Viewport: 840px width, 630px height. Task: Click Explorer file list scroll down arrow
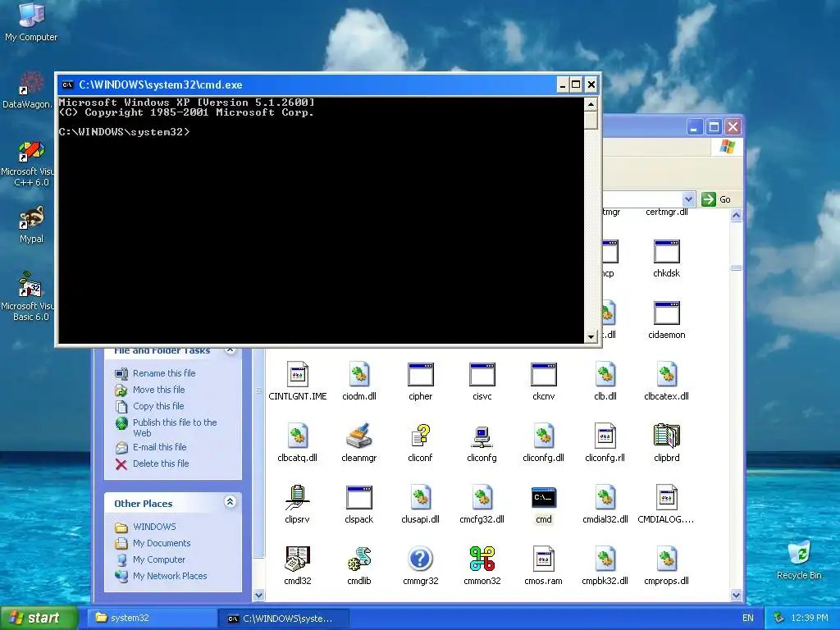point(736,595)
